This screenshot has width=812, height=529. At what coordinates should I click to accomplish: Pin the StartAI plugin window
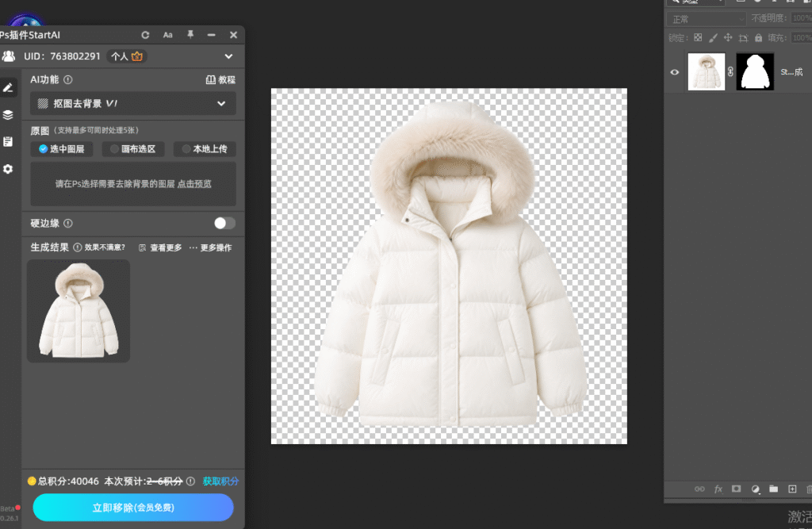(190, 34)
